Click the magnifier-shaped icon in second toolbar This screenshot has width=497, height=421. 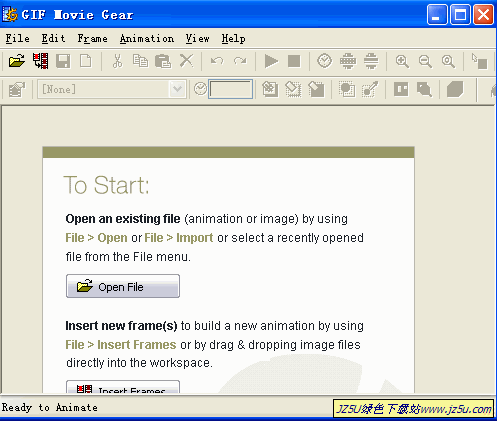pyautogui.click(x=424, y=89)
